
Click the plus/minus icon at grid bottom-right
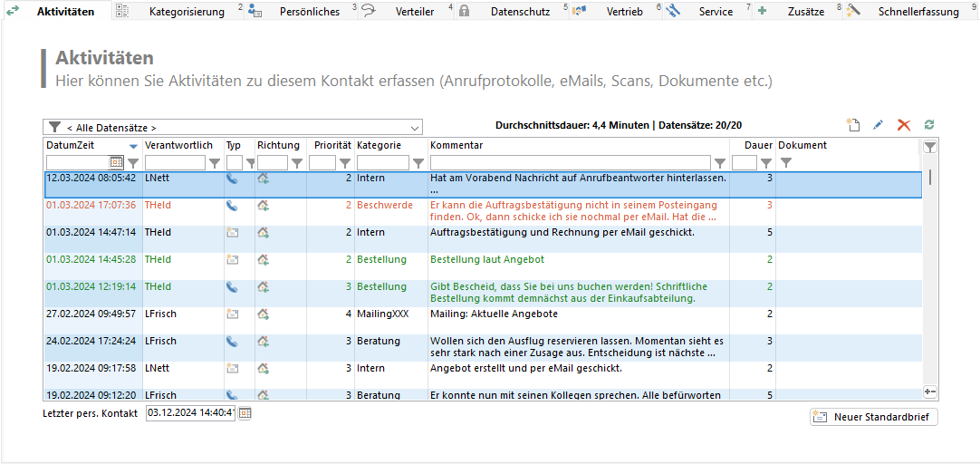pyautogui.click(x=930, y=391)
